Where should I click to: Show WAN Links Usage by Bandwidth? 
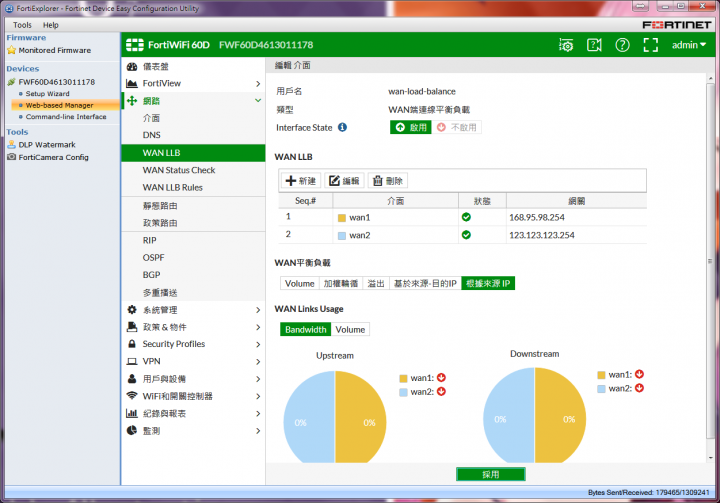tap(305, 329)
